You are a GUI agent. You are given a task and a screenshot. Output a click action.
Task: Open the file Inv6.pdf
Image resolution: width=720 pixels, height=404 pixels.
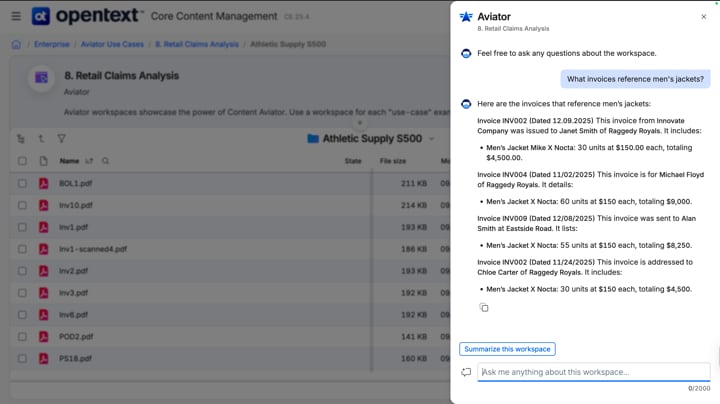(x=73, y=315)
